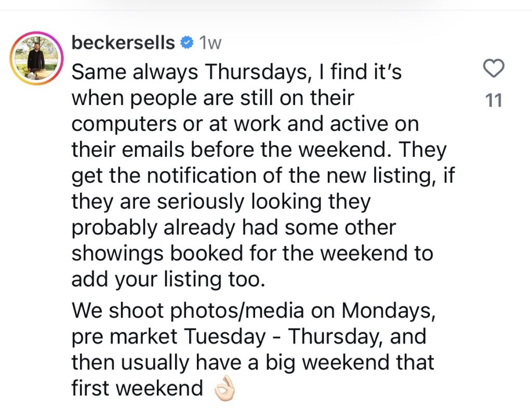Click the line 'We shoot photos/media on Mondays'

[254, 311]
